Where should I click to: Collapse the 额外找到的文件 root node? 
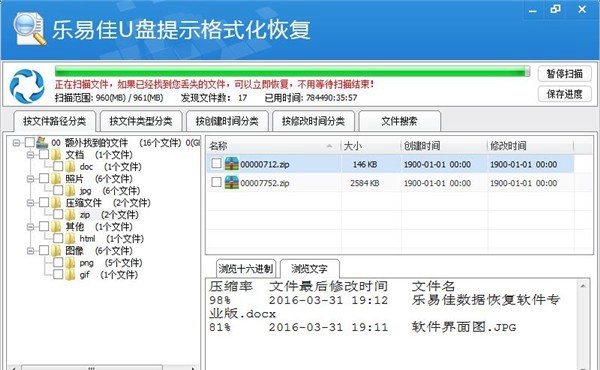pyautogui.click(x=16, y=143)
